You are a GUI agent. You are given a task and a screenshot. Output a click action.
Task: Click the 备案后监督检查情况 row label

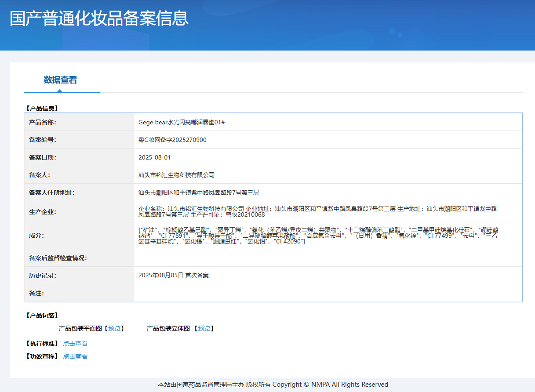pyautogui.click(x=58, y=258)
